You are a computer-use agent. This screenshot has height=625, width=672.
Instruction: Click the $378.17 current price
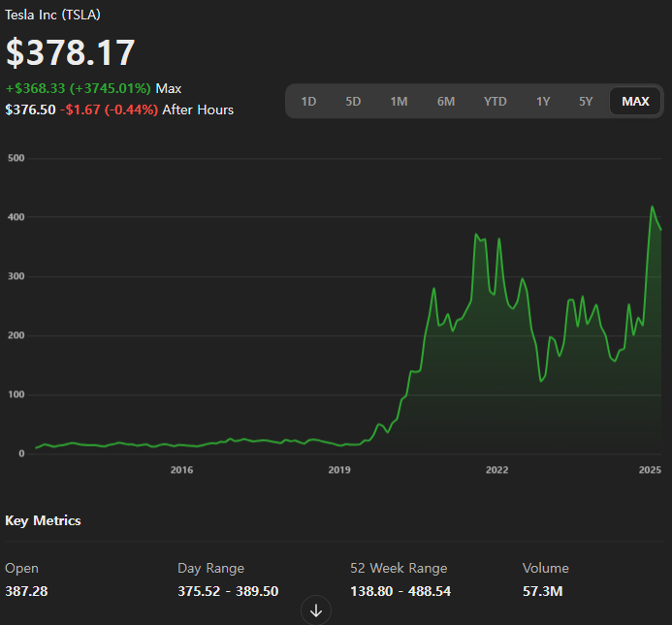pos(71,52)
